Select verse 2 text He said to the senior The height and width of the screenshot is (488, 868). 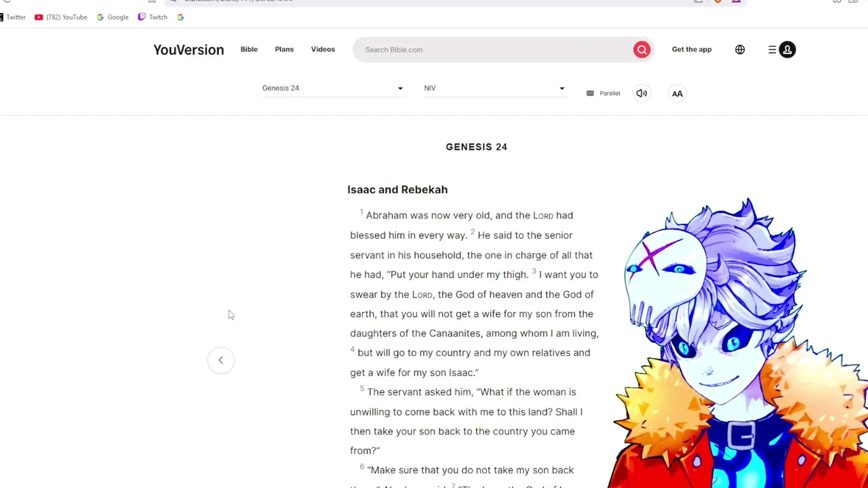(525, 235)
